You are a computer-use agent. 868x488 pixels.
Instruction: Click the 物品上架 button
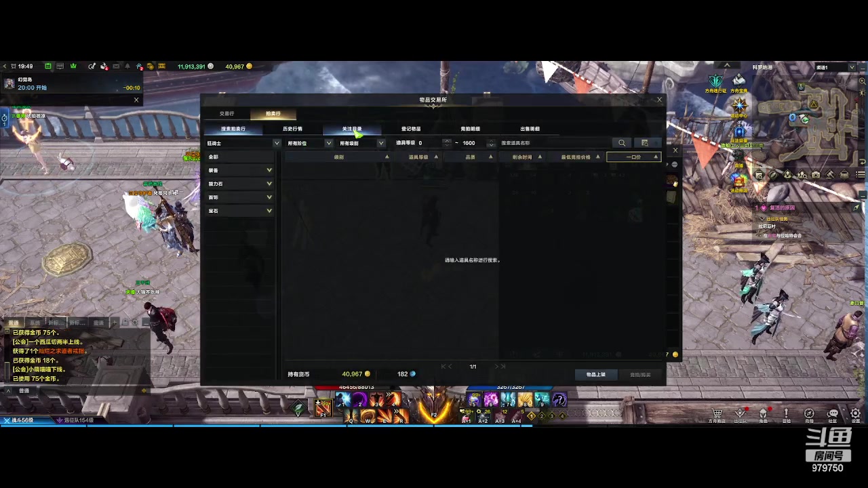coord(596,375)
